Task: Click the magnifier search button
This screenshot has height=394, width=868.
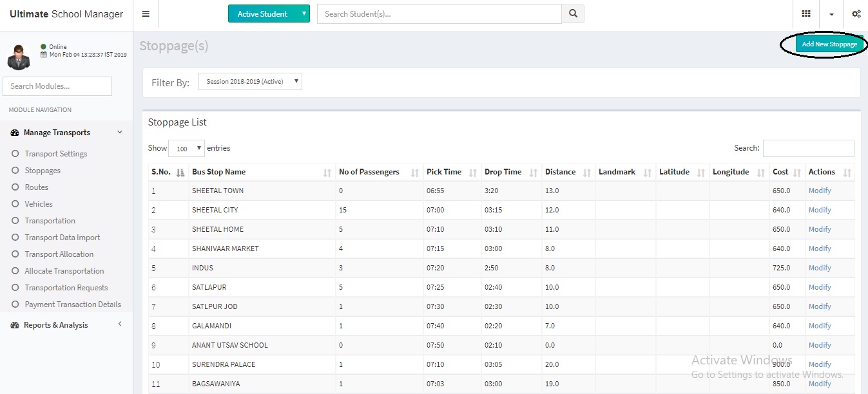Action: 573,14
